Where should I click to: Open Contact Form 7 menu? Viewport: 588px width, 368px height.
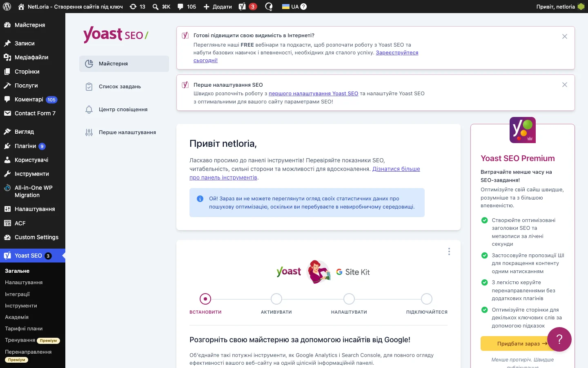tap(33, 113)
